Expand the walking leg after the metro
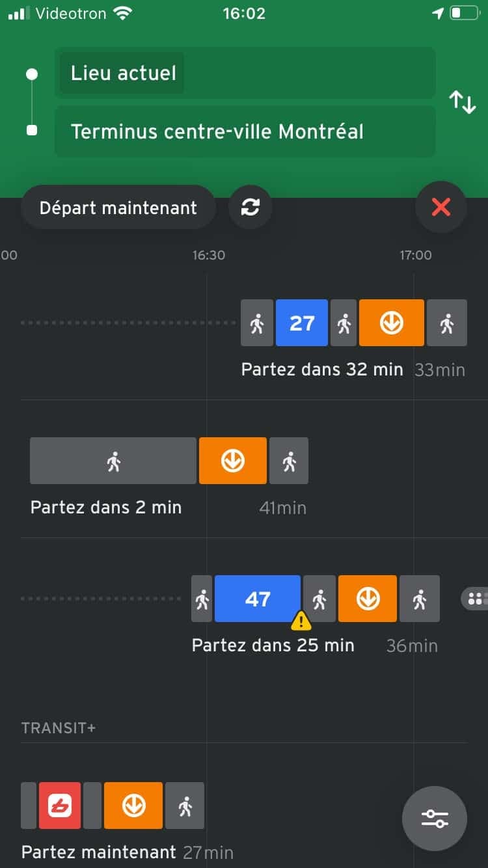This screenshot has height=868, width=488. (448, 323)
